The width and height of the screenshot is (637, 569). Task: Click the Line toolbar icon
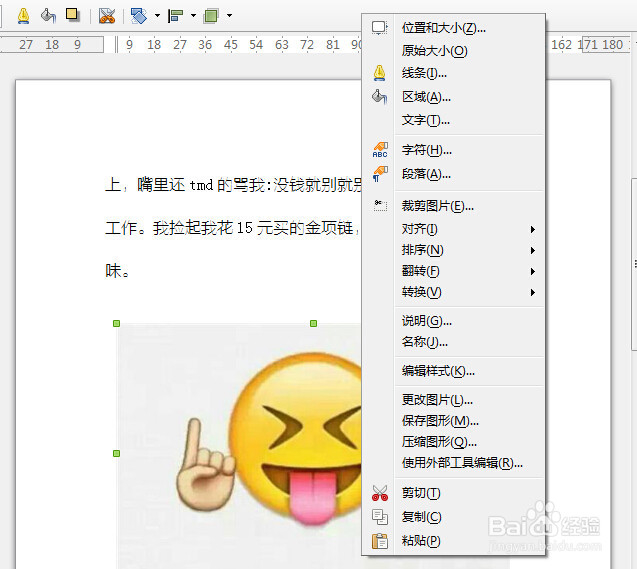click(24, 15)
